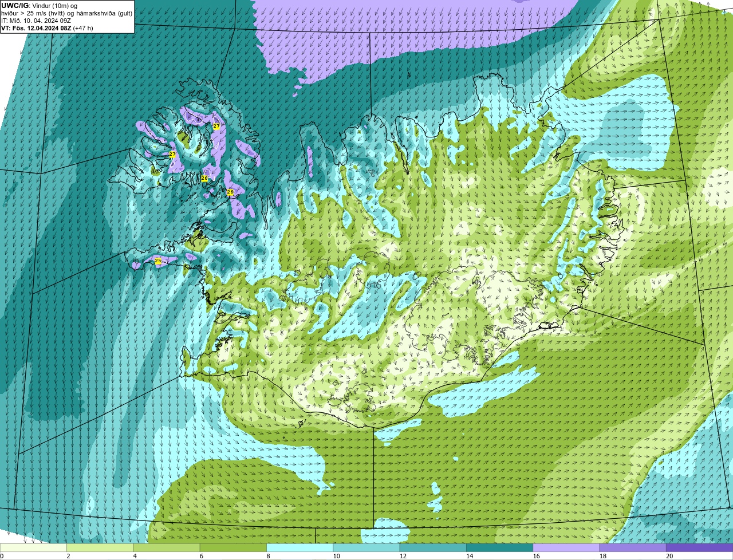733x560 pixels.
Task: Click the legend scale value '4'
Action: tap(135, 556)
